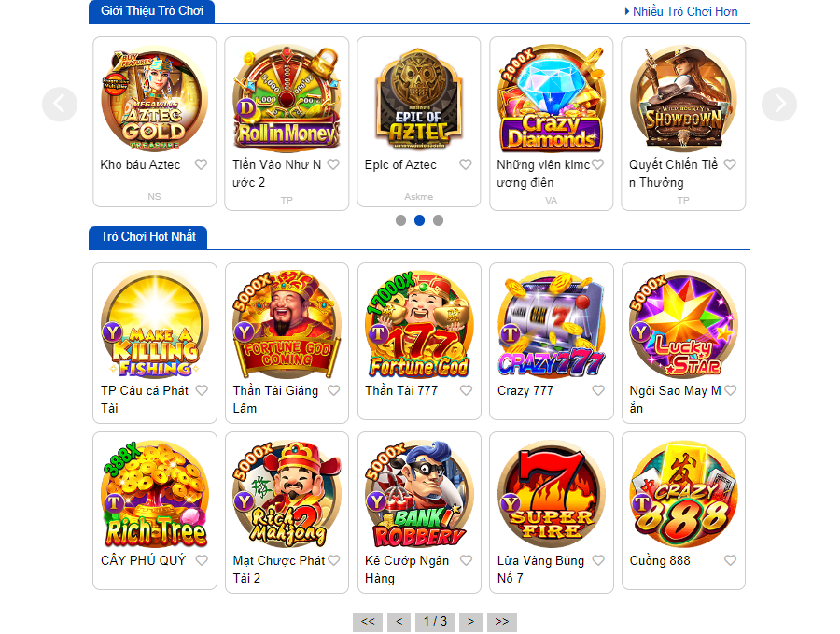840x634 pixels.
Task: Select the third carousel pagination dot
Action: 439,220
